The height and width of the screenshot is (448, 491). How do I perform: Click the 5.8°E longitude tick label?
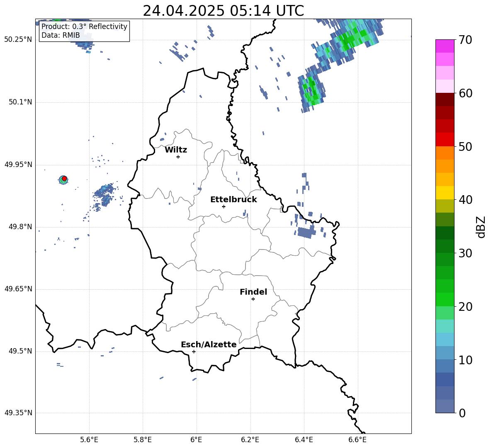coord(143,440)
